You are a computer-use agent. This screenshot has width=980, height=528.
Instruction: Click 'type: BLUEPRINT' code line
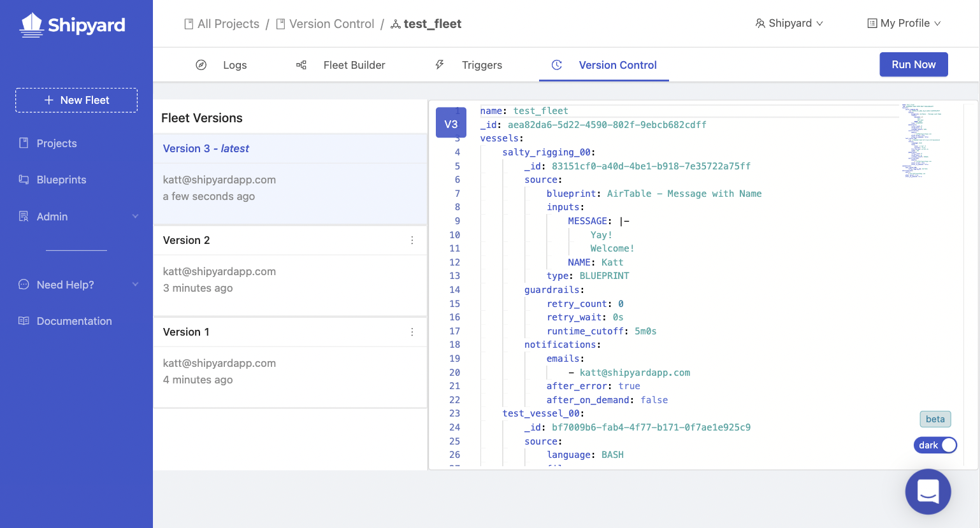(587, 276)
